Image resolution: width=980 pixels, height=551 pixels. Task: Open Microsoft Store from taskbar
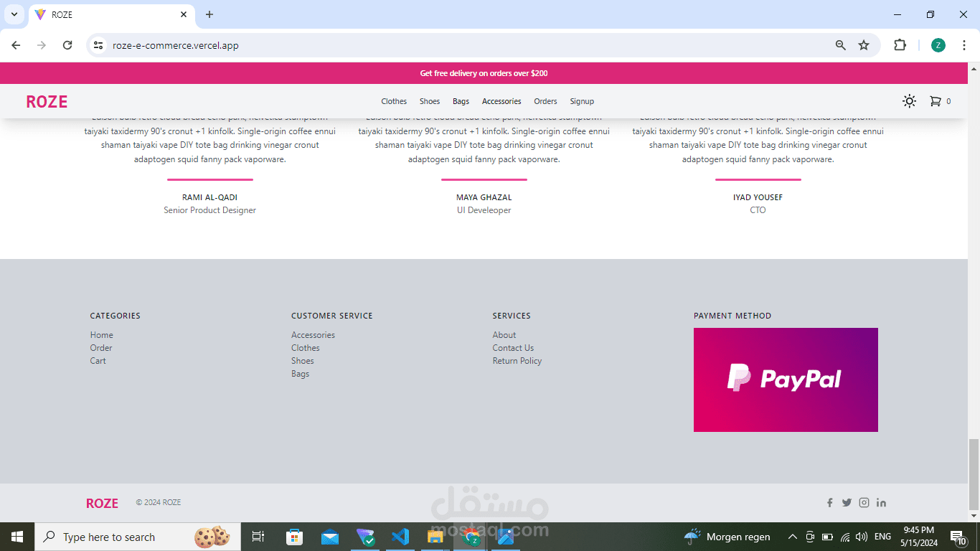295,537
